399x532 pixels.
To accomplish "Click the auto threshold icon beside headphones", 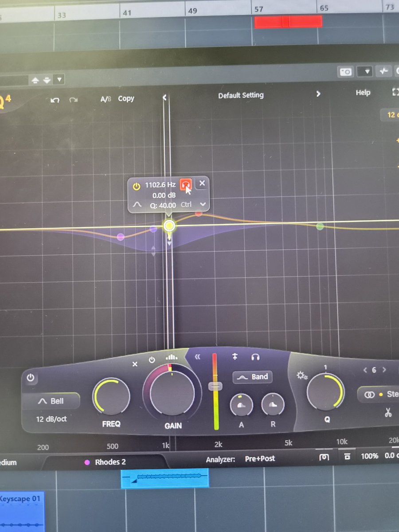I will click(236, 356).
